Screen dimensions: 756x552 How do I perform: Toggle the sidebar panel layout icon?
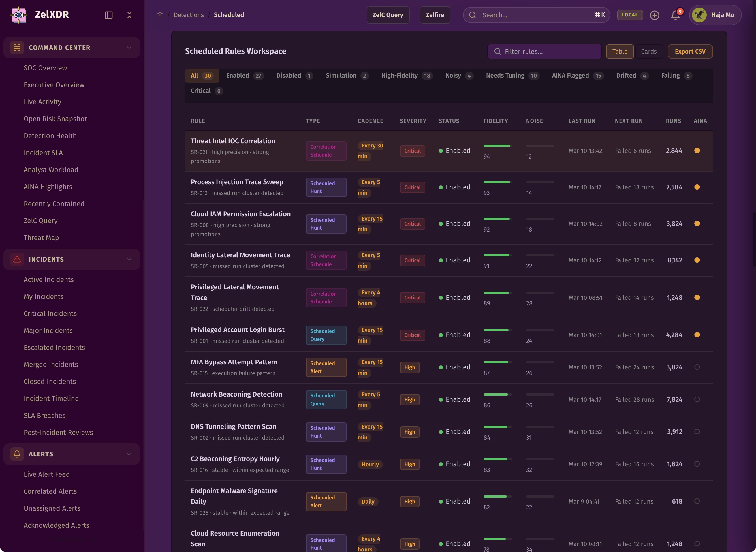(109, 15)
